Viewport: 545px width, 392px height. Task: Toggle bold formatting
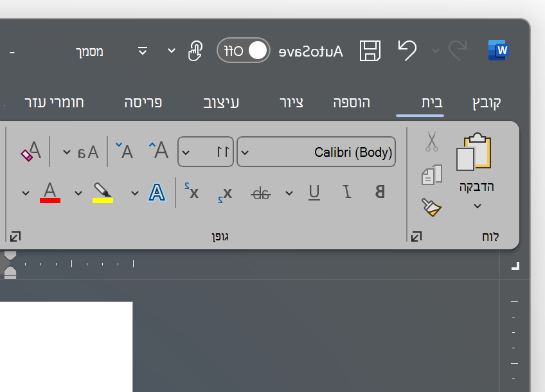[x=380, y=192]
